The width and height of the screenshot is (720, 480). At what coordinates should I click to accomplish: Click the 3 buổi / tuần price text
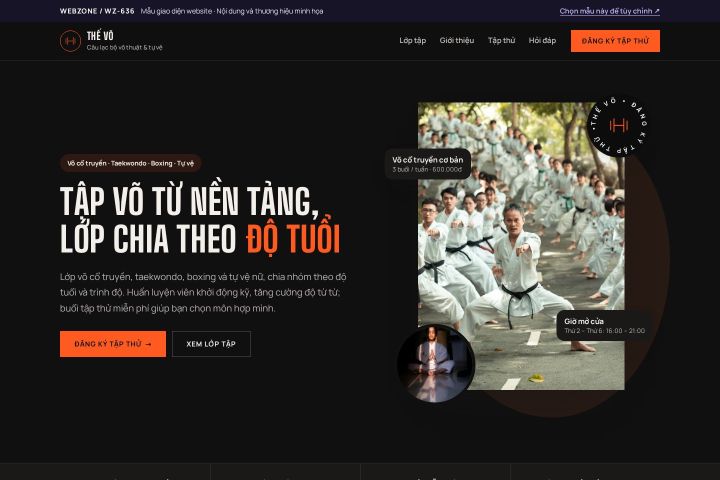[x=427, y=169]
